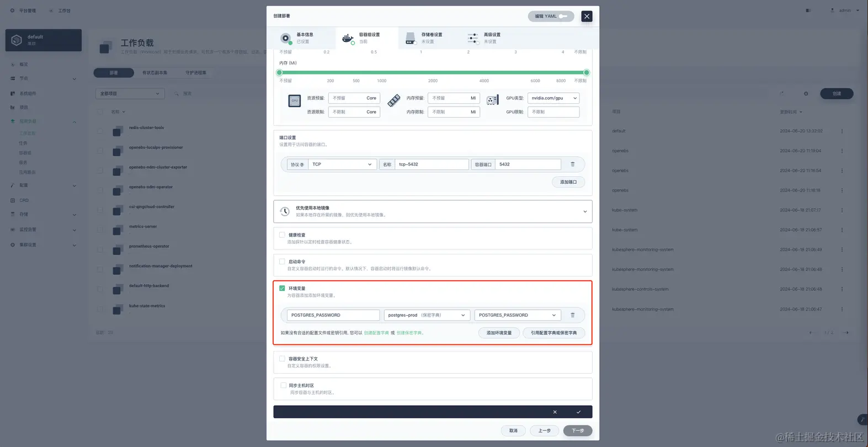This screenshot has width=868, height=447.
Task: Enable the 容器安全上下文 checkbox
Action: tap(282, 359)
